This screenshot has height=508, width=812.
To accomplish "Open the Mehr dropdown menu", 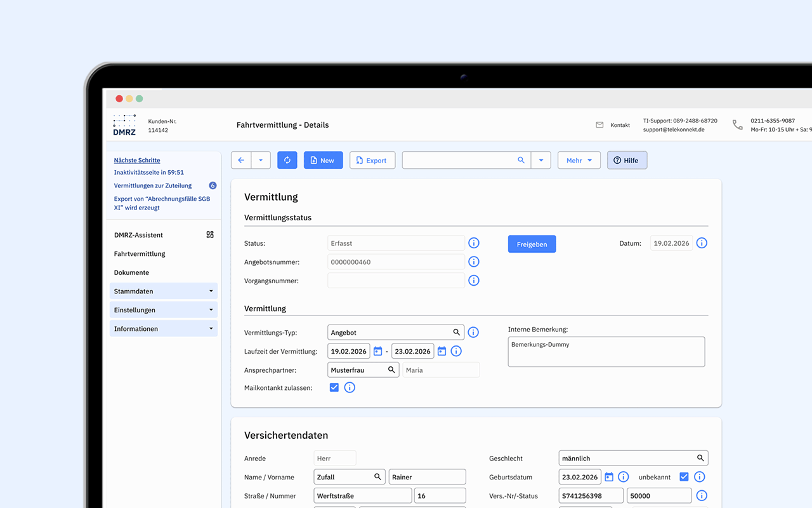I will [x=579, y=160].
